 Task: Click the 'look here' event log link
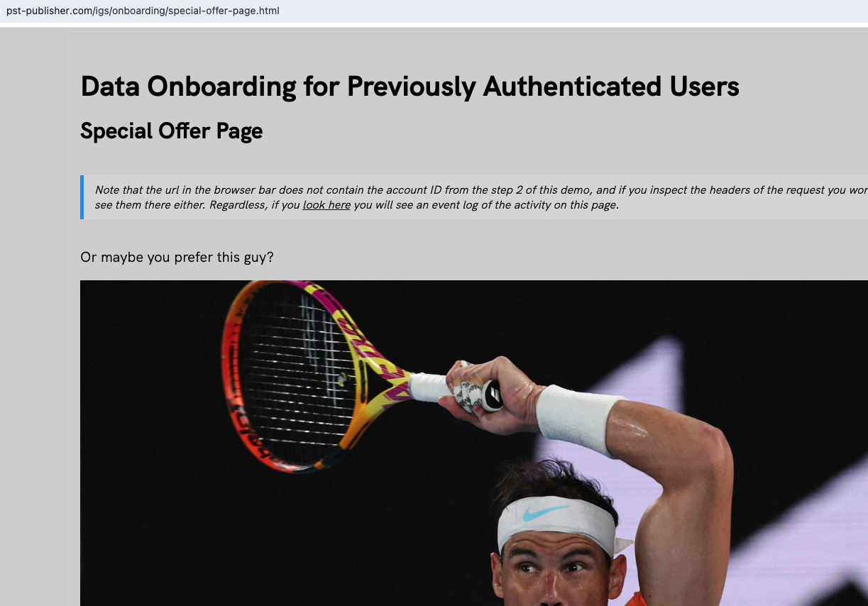(326, 205)
